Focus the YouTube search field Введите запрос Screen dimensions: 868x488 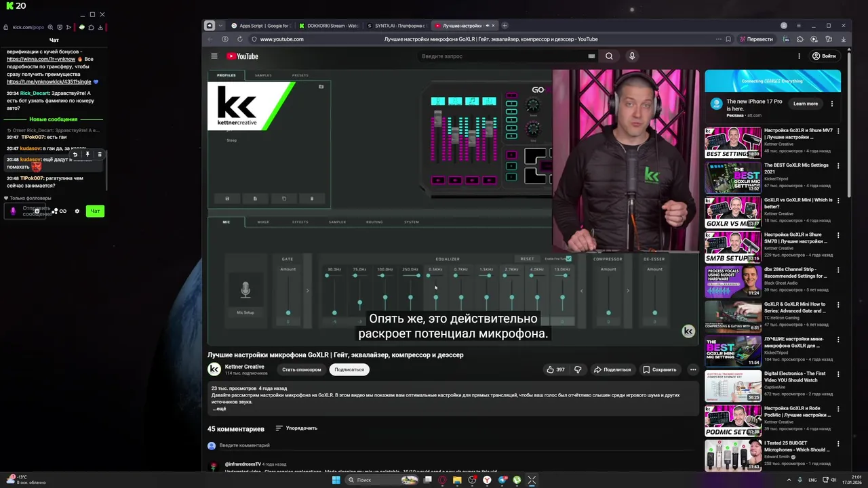pos(502,56)
